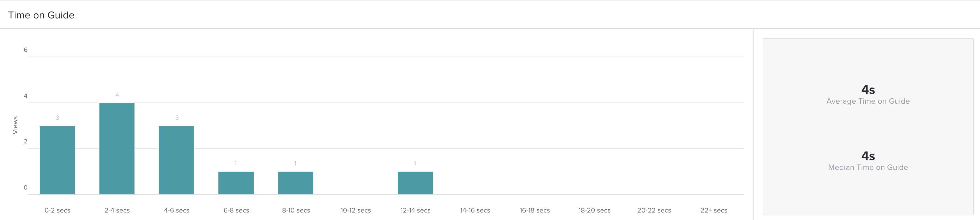
Task: Click the Average Time on Guide label text
Action: click(868, 101)
